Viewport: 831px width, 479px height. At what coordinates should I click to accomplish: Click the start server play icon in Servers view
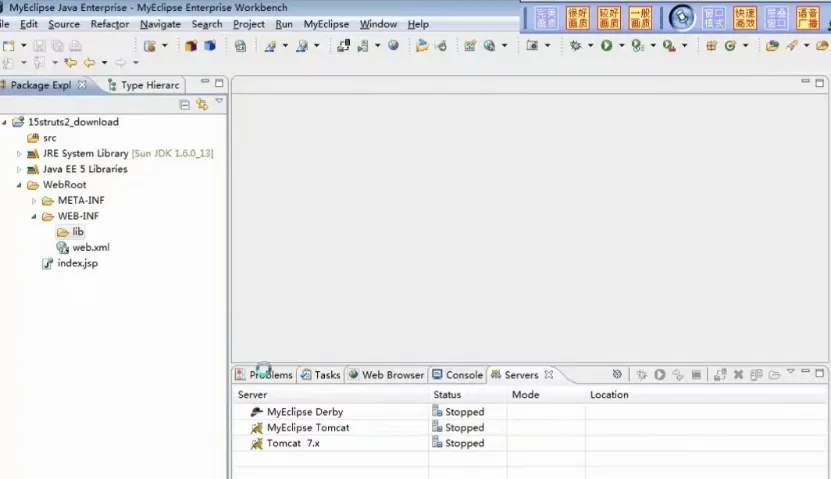tap(660, 375)
